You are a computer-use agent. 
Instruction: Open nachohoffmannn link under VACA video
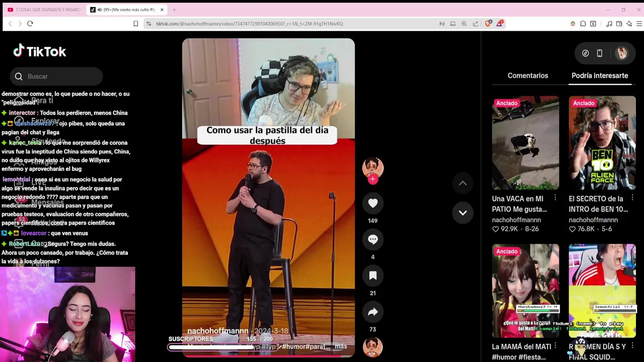pyautogui.click(x=516, y=220)
